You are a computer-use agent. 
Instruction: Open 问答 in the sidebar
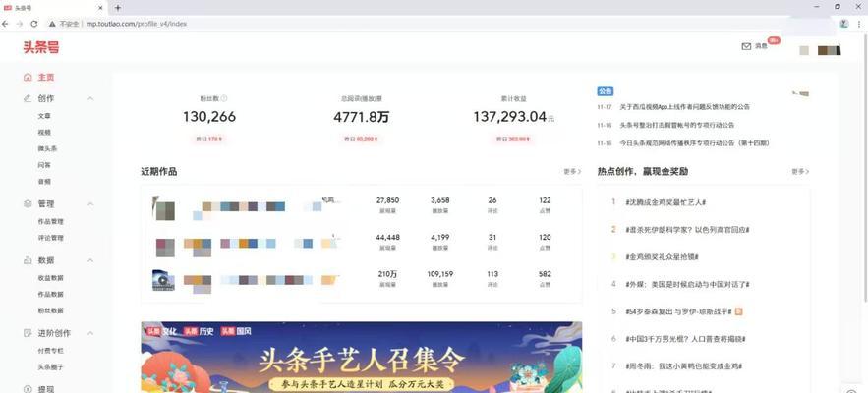pos(44,165)
